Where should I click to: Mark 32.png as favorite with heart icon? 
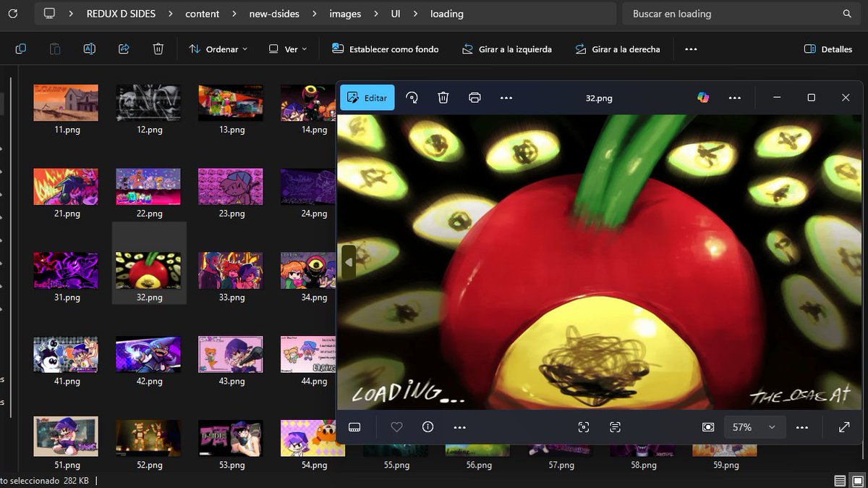(x=396, y=427)
